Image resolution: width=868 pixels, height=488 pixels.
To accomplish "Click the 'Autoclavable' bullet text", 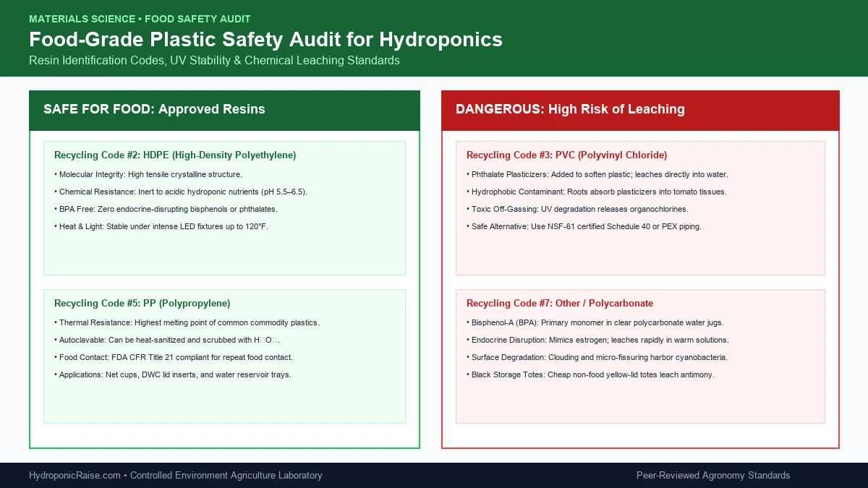I will pos(167,340).
